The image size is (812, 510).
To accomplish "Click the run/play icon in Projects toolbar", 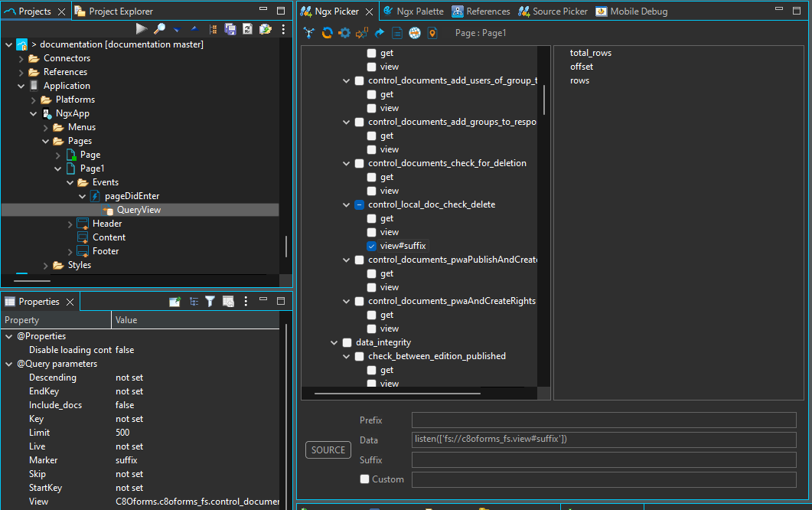I will 142,29.
